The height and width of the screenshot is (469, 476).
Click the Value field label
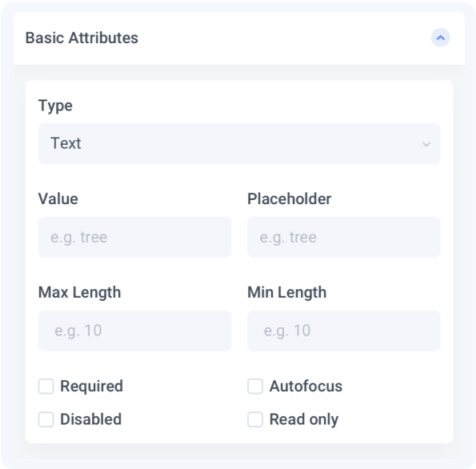pyautogui.click(x=58, y=199)
